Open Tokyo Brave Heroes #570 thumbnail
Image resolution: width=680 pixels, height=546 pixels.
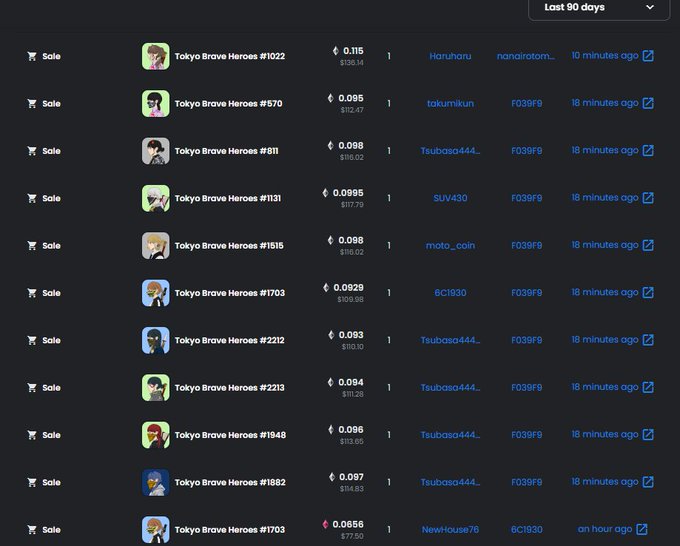pos(156,103)
